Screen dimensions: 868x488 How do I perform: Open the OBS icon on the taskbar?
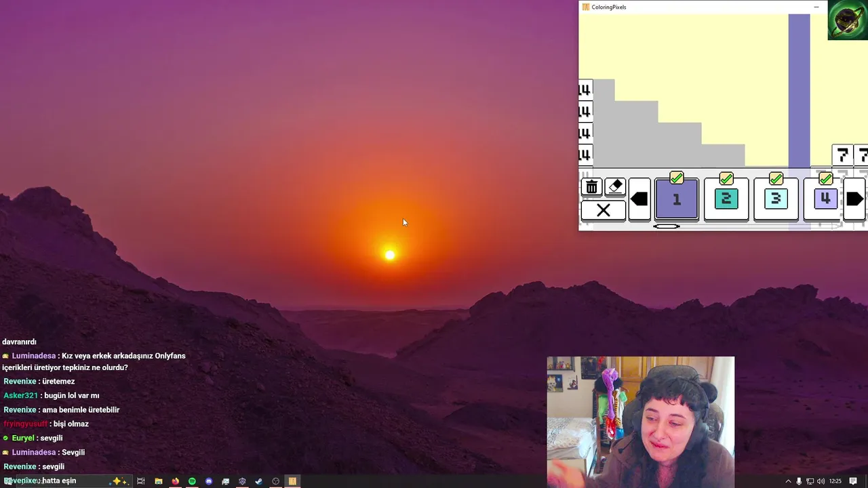pyautogui.click(x=275, y=481)
